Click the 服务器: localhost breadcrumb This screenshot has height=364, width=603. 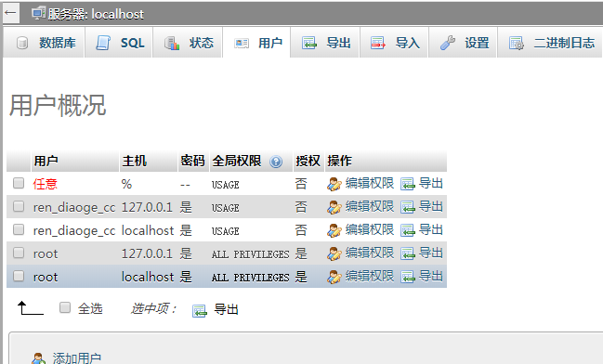pyautogui.click(x=96, y=14)
